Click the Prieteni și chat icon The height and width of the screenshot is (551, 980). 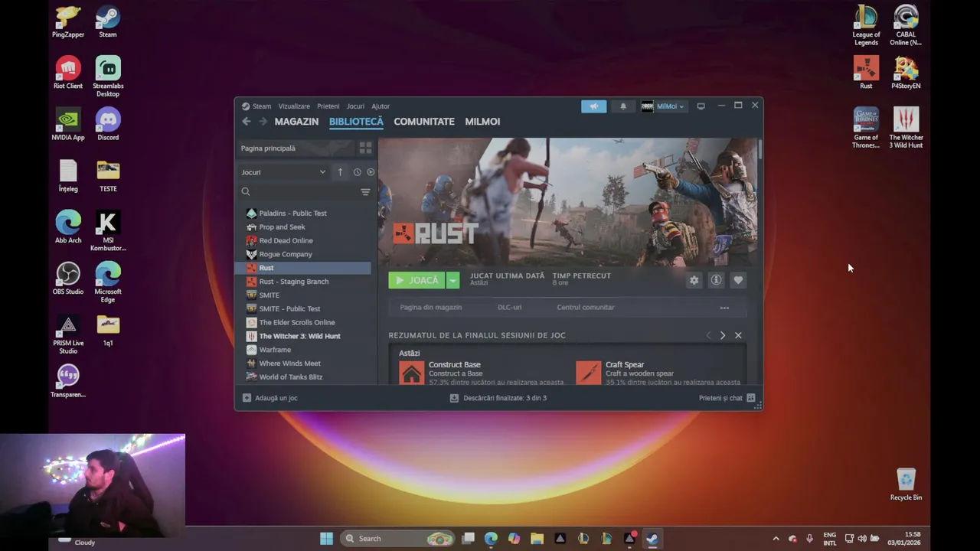[x=750, y=398]
